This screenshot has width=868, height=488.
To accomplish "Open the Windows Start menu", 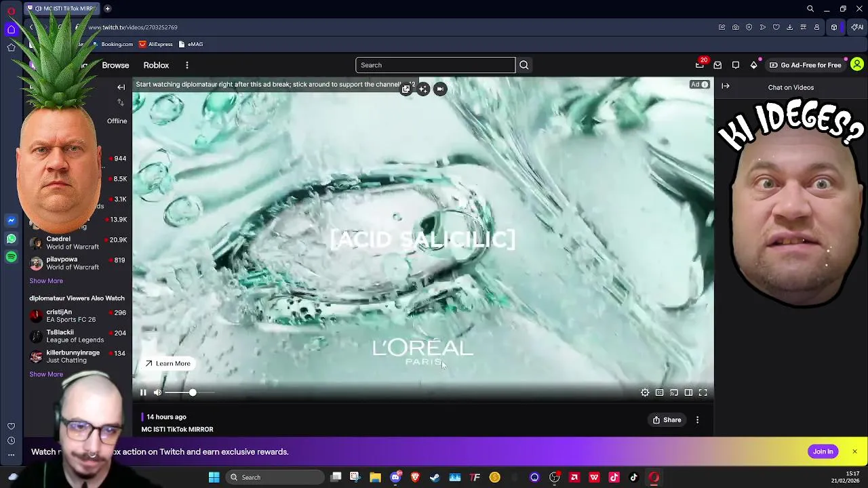I will [x=214, y=477].
